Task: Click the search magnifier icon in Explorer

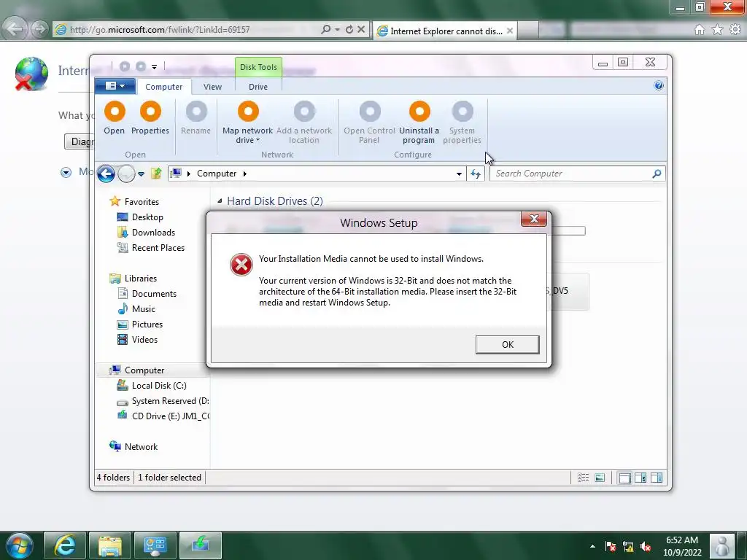Action: (x=657, y=174)
